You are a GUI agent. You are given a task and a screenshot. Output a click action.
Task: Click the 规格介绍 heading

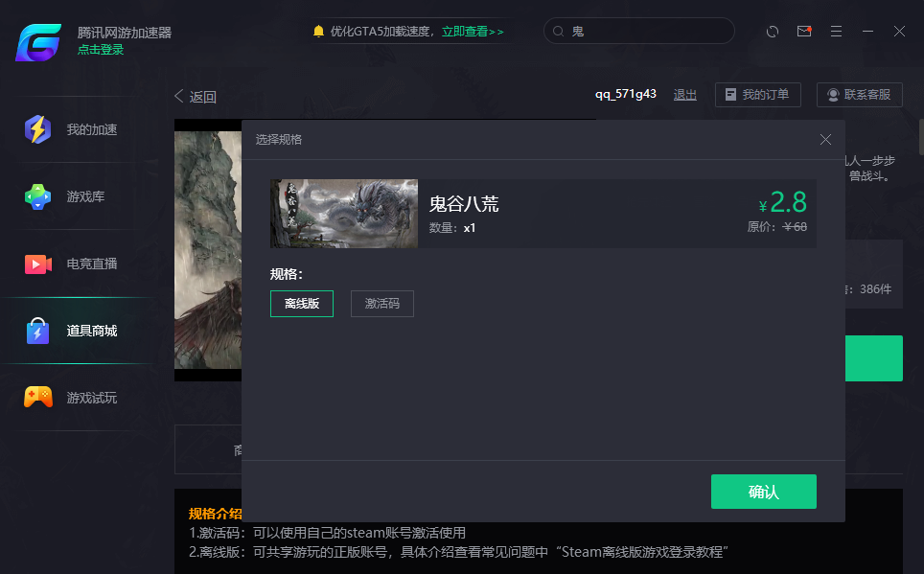[x=215, y=514]
